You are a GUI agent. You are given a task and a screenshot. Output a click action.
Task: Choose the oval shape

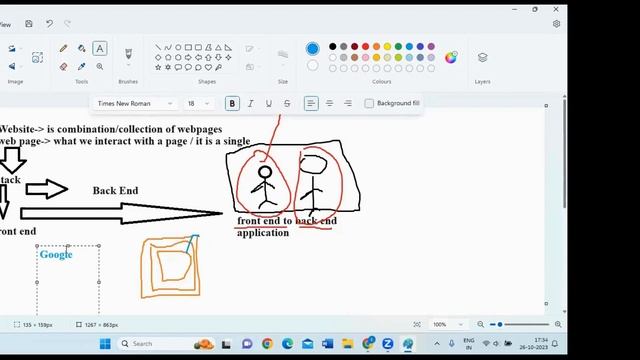(178, 48)
